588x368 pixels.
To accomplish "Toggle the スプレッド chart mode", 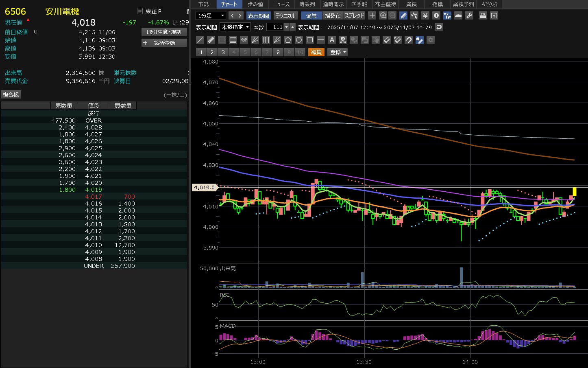I will pos(354,15).
